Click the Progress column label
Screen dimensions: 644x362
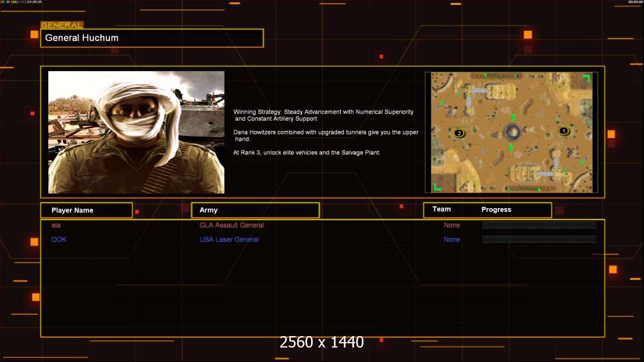(x=496, y=209)
